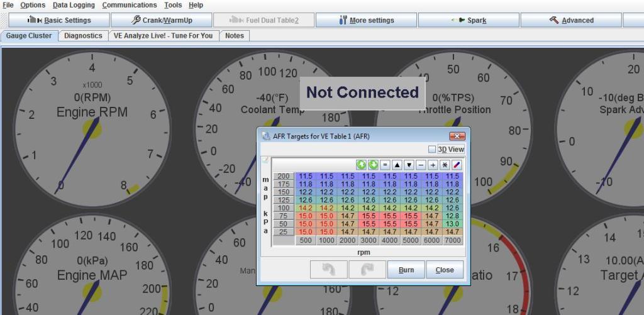Click the add (plus) table tool
This screenshot has width=644, height=315.
(433, 165)
